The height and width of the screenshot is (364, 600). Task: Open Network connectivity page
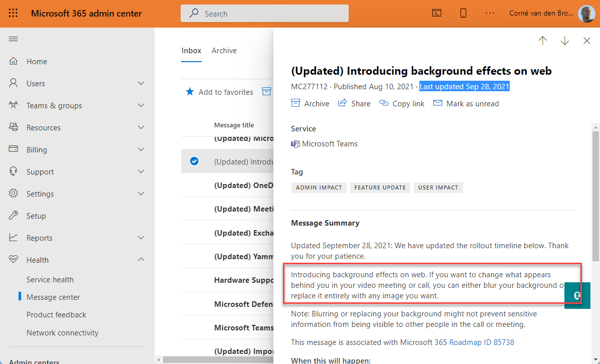[62, 332]
